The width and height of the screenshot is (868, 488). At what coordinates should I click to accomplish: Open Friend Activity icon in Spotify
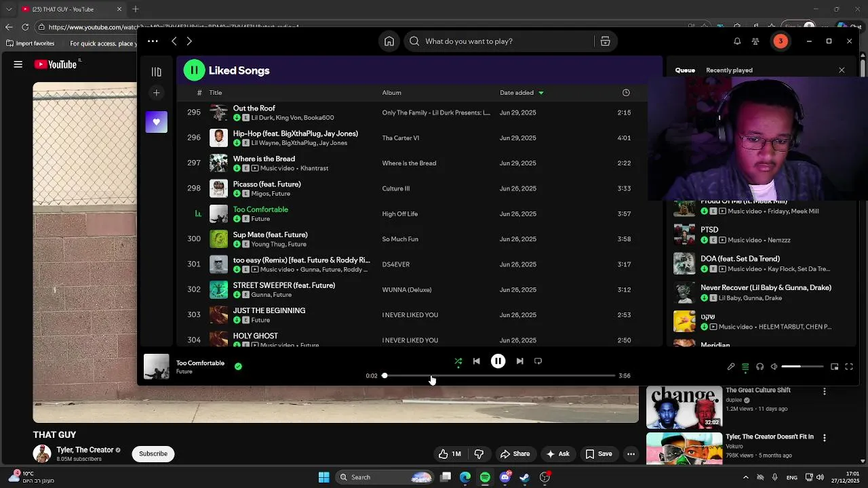(755, 41)
